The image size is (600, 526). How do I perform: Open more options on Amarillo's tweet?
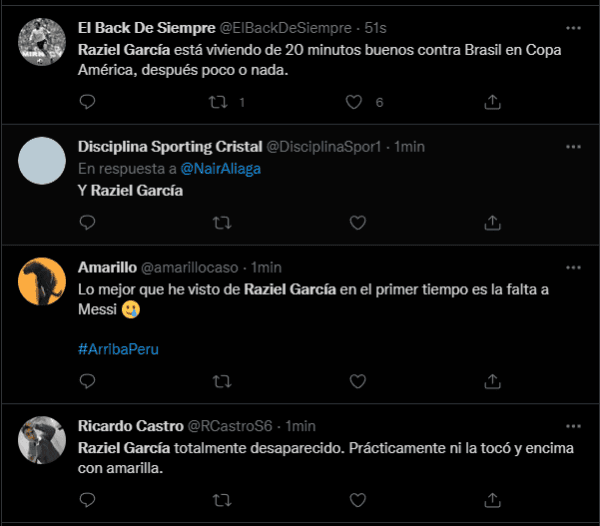(x=573, y=267)
